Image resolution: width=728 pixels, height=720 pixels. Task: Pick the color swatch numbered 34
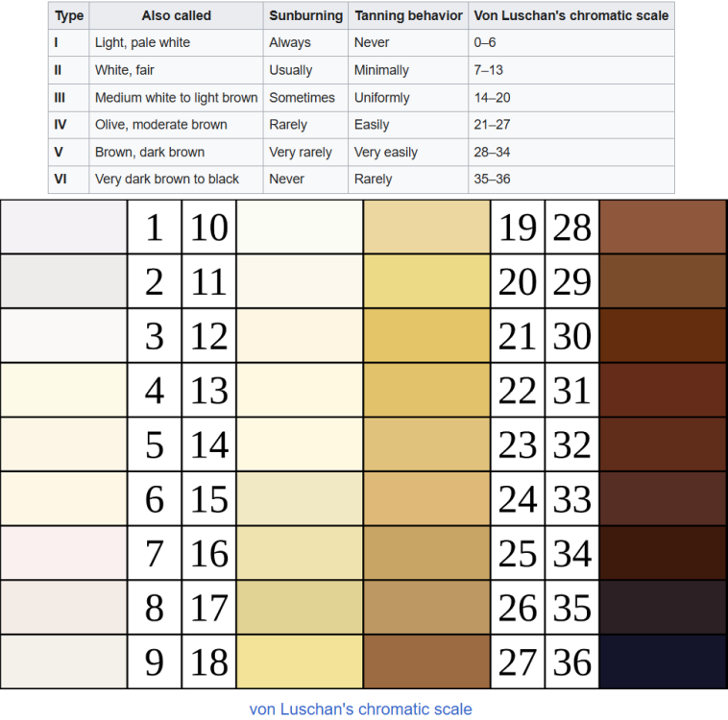(663, 553)
